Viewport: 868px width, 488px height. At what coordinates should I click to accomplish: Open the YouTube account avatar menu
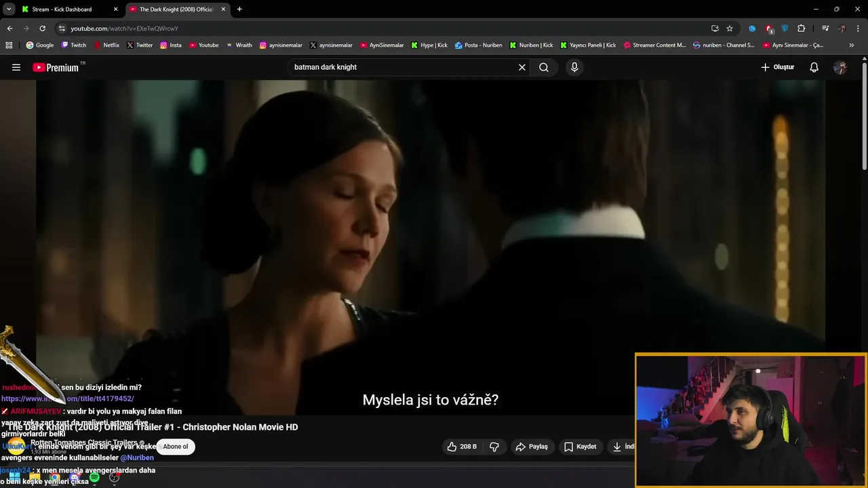[x=840, y=67]
